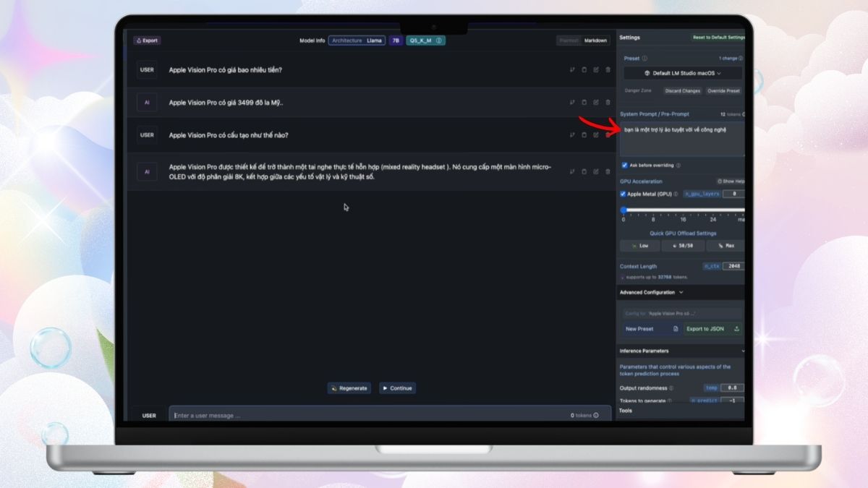Click the temp value box
Screen dimensions: 868x488
[733, 388]
